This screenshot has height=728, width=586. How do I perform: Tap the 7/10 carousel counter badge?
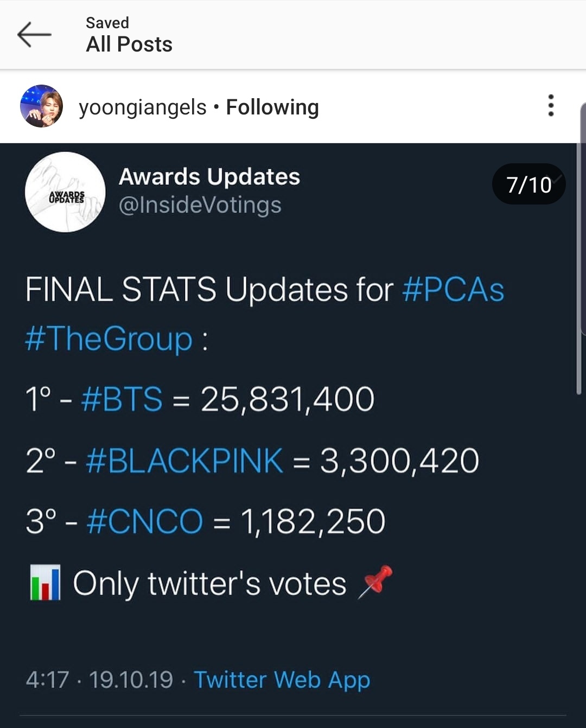point(528,184)
